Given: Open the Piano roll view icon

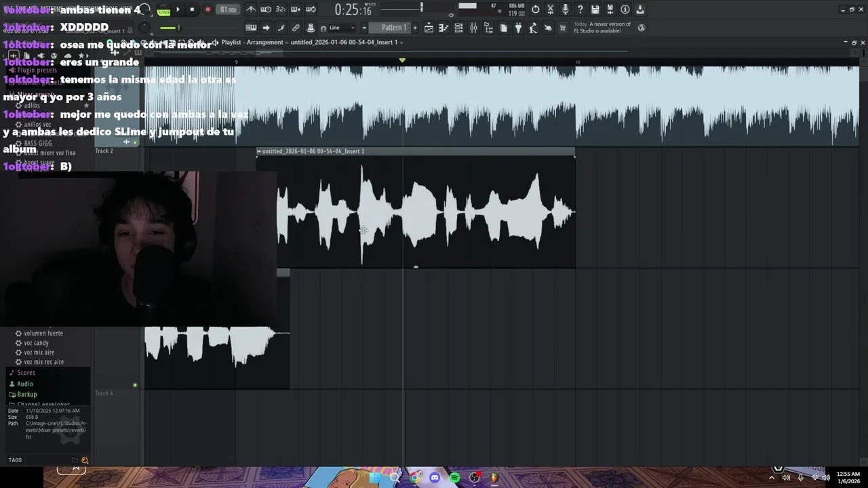Looking at the screenshot, I should point(443,28).
